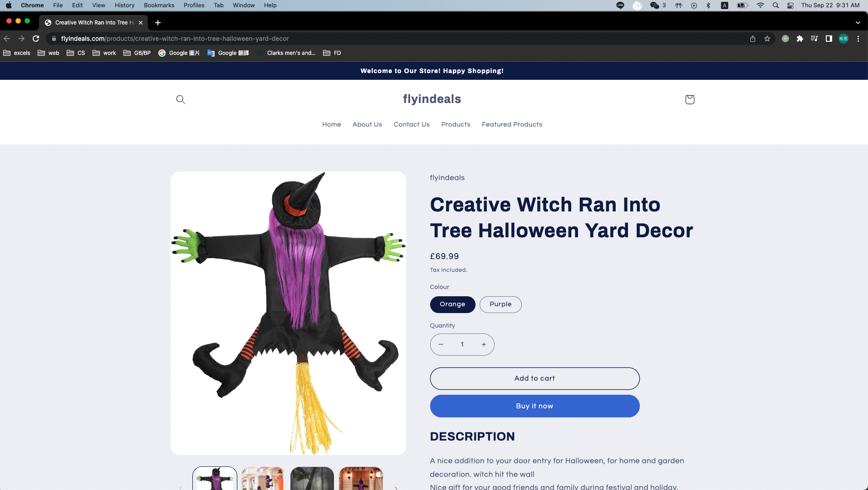Increase quantity with plus button
868x490 pixels.
(484, 344)
